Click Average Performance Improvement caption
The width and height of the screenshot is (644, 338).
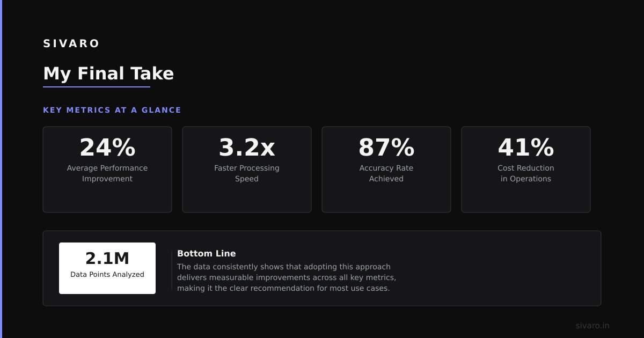point(107,173)
